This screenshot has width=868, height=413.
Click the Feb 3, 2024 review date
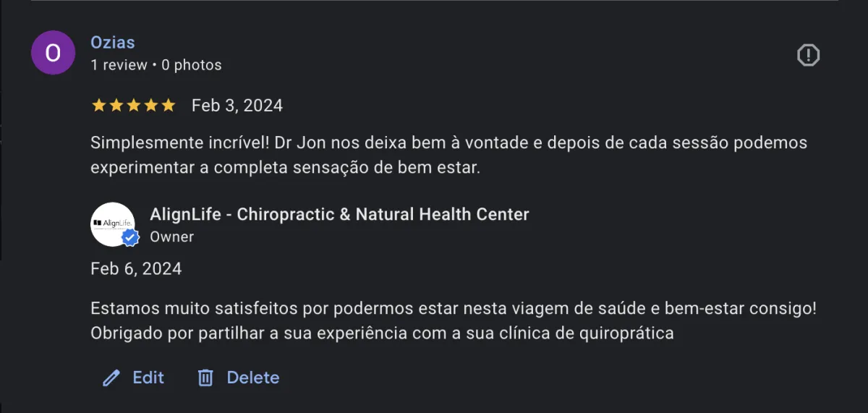point(237,106)
